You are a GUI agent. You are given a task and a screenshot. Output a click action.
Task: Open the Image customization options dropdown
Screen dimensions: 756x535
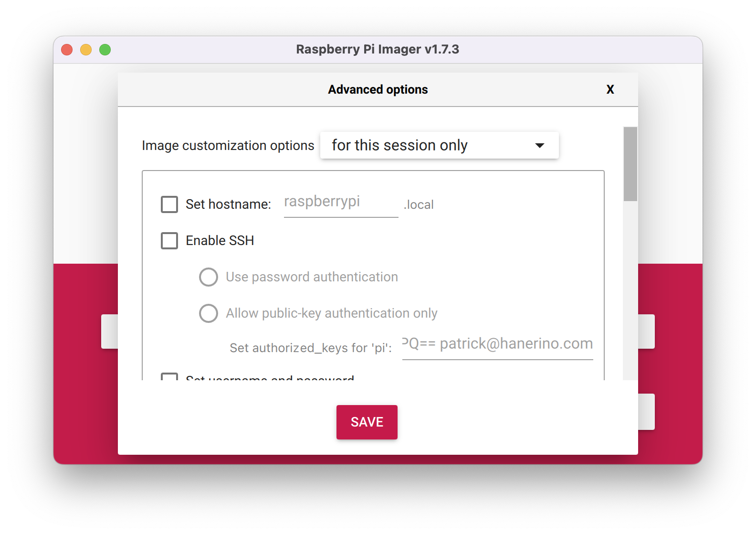[439, 145]
